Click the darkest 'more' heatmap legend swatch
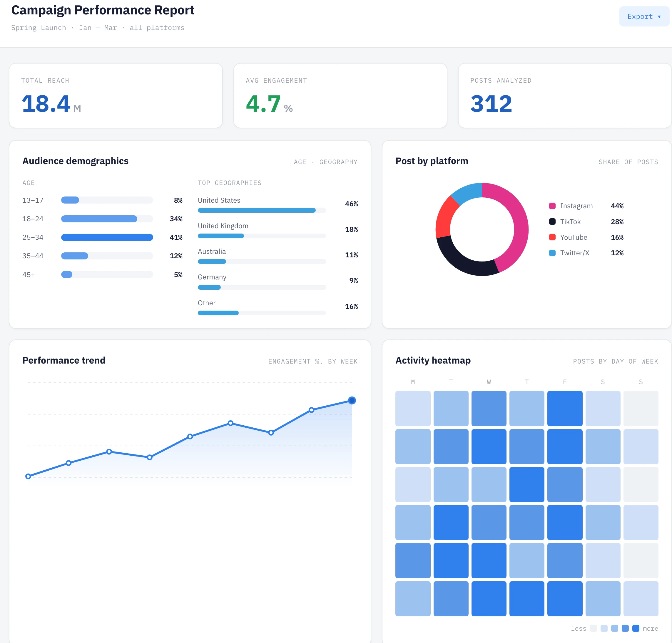This screenshot has width=672, height=643. [x=636, y=628]
